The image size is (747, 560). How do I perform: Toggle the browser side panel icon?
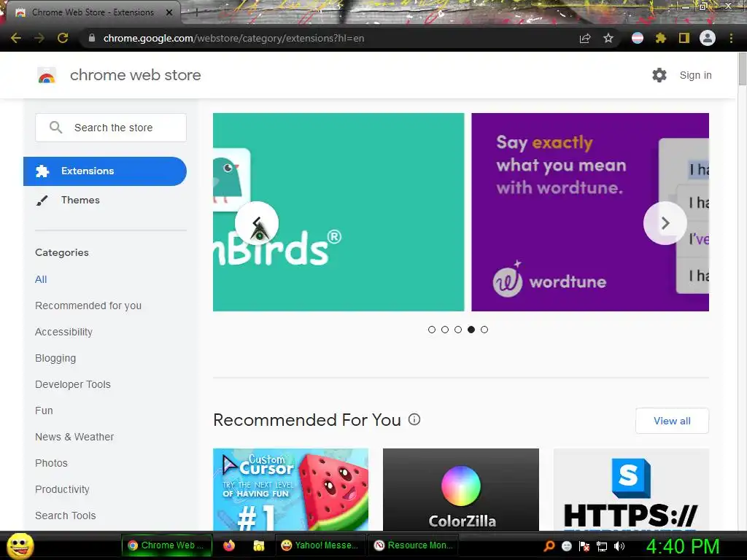coord(684,38)
